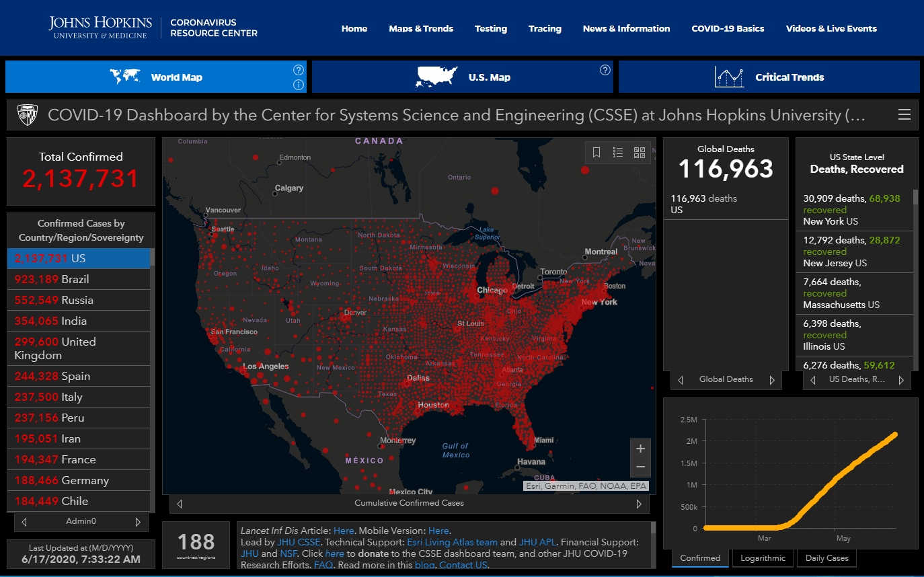Screen dimensions: 924x577
Task: Select Russia row with 552,549 cases
Action: 79,300
